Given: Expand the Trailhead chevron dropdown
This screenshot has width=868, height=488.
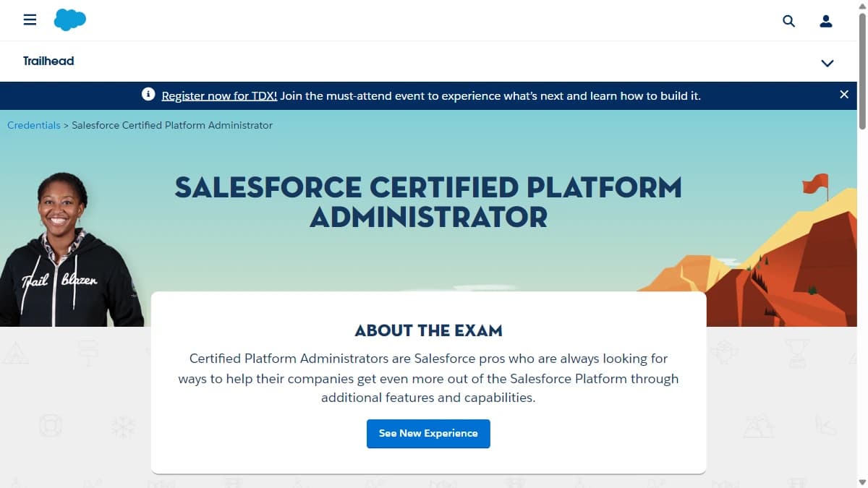Looking at the screenshot, I should pos(827,63).
